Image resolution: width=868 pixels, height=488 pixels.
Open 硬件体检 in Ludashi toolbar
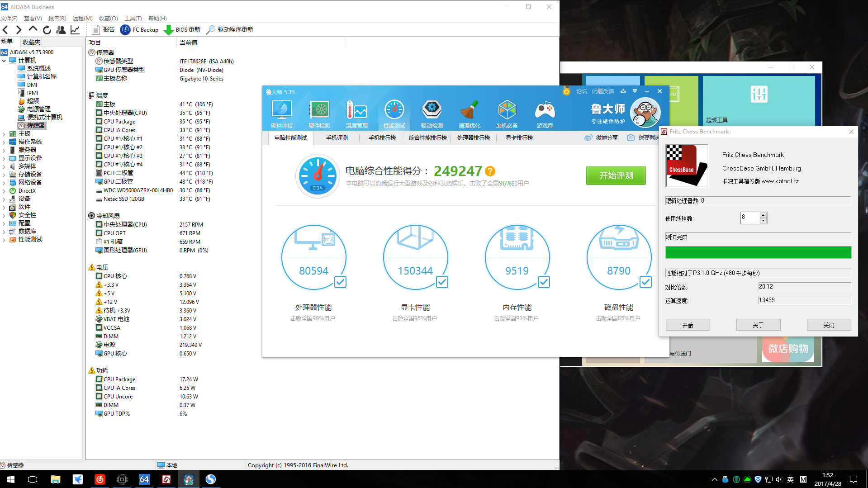coord(282,115)
